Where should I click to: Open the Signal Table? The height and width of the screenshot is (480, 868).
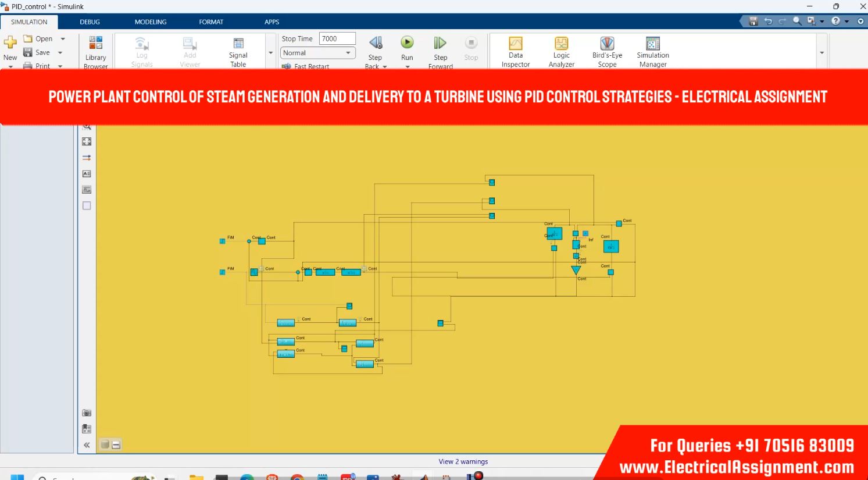(x=238, y=51)
